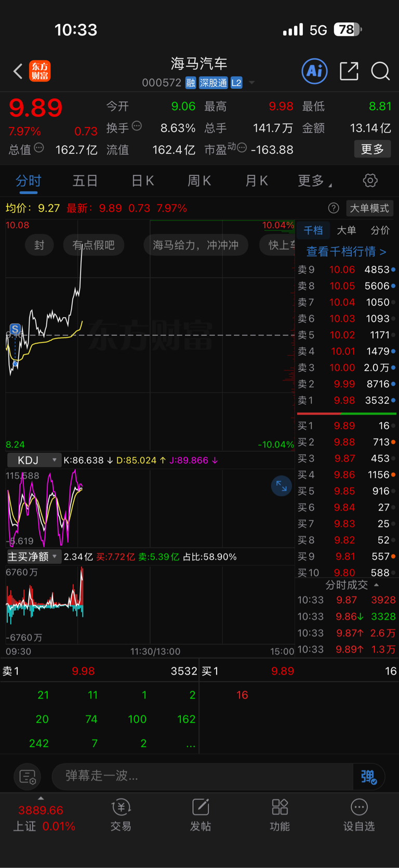Screen dimensions: 399x868
Task: Expand stock title dropdown arrow
Action: pos(252,83)
